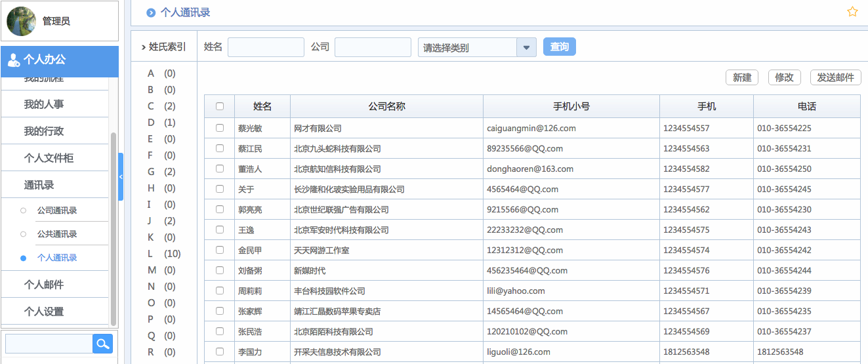The width and height of the screenshot is (868, 364).
Task: Expand the 姓氏索引 panel chevron
Action: (143, 47)
